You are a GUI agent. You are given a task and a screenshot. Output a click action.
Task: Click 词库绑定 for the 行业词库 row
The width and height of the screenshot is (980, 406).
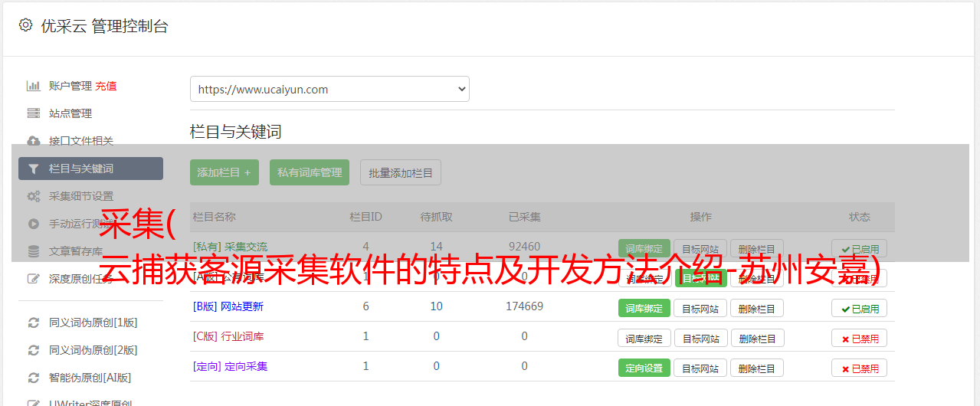[644, 338]
